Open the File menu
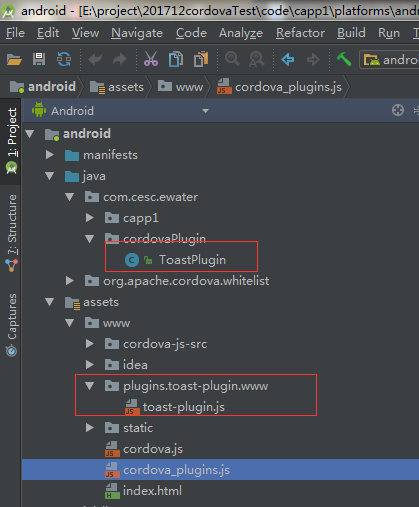 (15, 33)
